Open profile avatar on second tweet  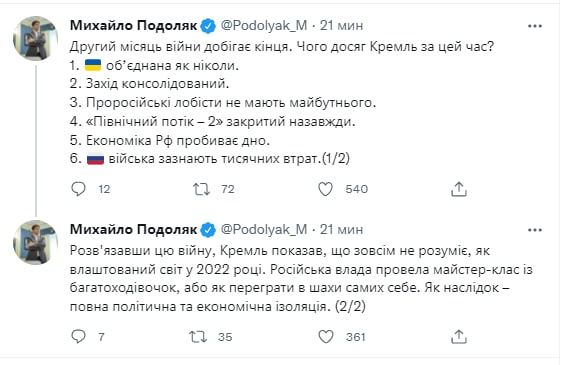point(35,242)
